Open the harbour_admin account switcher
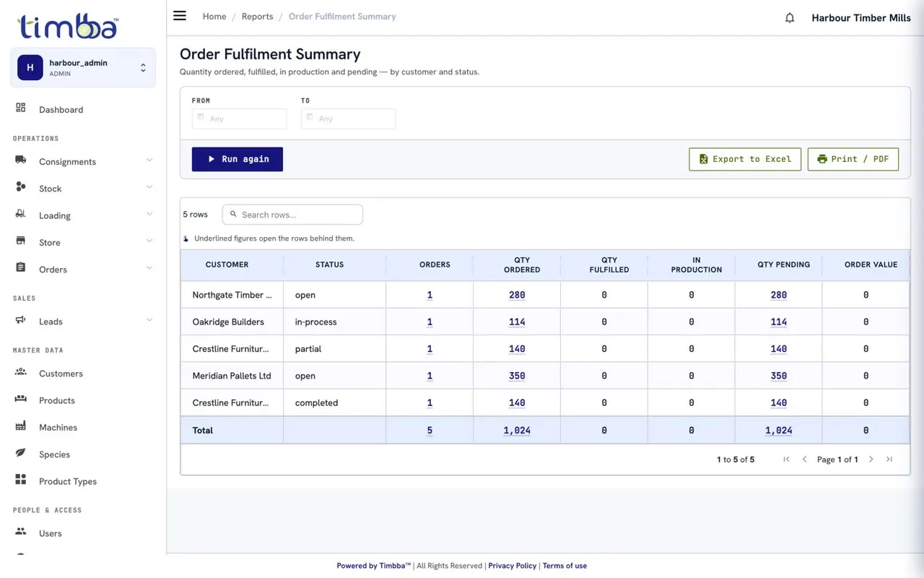This screenshot has width=924, height=578. 83,67
